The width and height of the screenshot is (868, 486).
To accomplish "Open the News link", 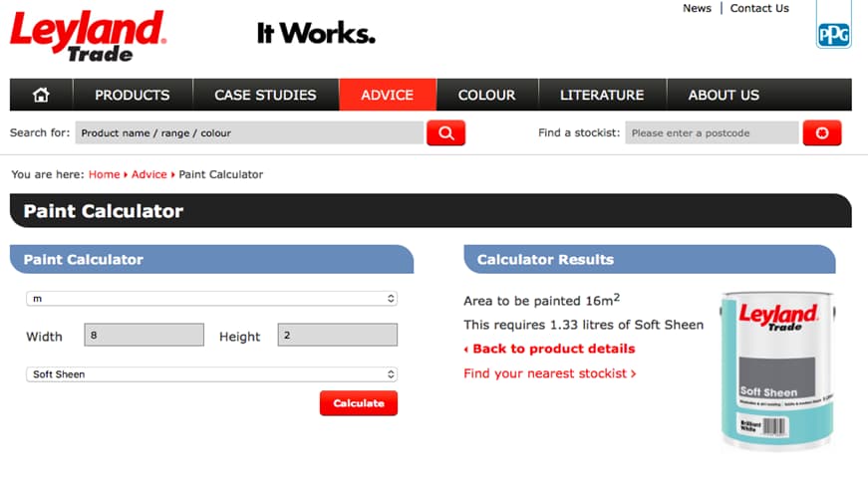I will (x=697, y=8).
